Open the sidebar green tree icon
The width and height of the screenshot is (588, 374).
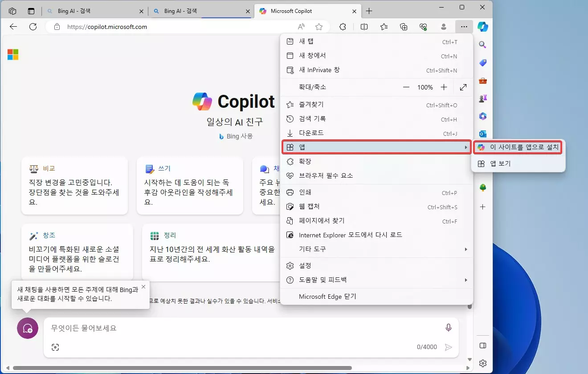coord(482,188)
